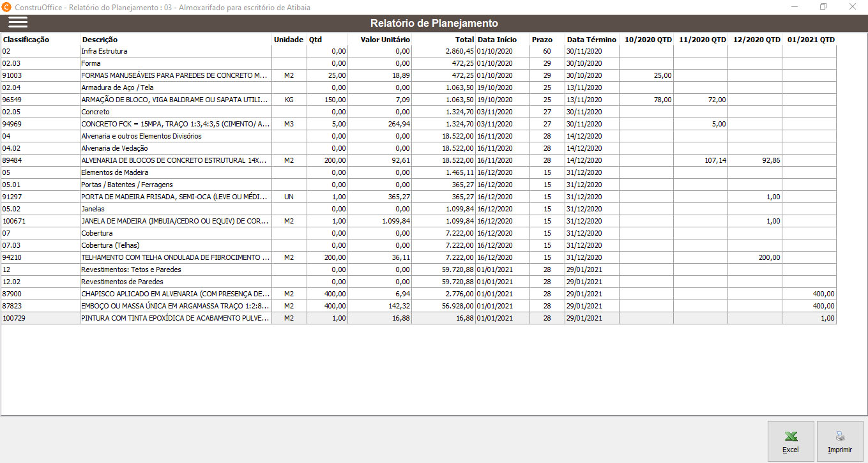The width and height of the screenshot is (868, 463).
Task: Click classification code 100671
Action: (x=13, y=221)
